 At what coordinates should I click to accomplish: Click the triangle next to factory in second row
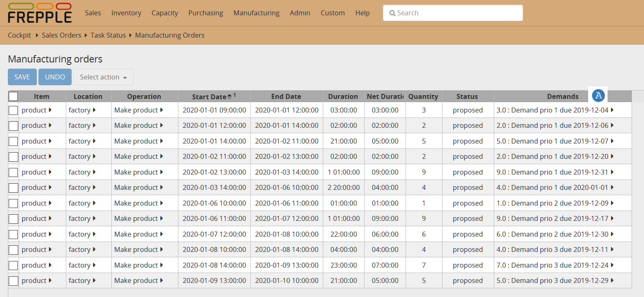click(94, 125)
